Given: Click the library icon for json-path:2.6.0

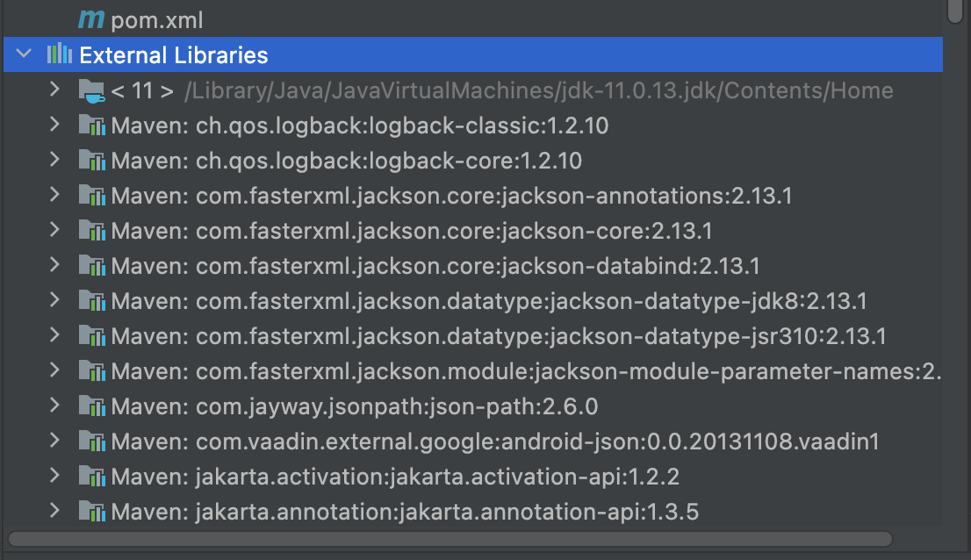Looking at the screenshot, I should coord(91,406).
